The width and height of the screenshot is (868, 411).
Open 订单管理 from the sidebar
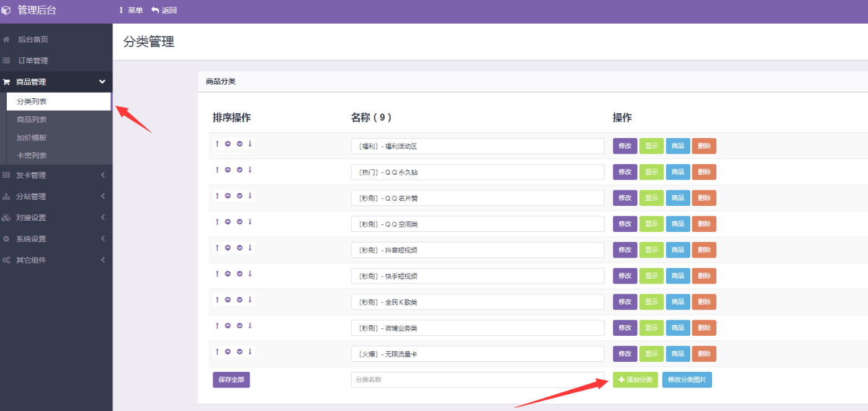(x=33, y=61)
